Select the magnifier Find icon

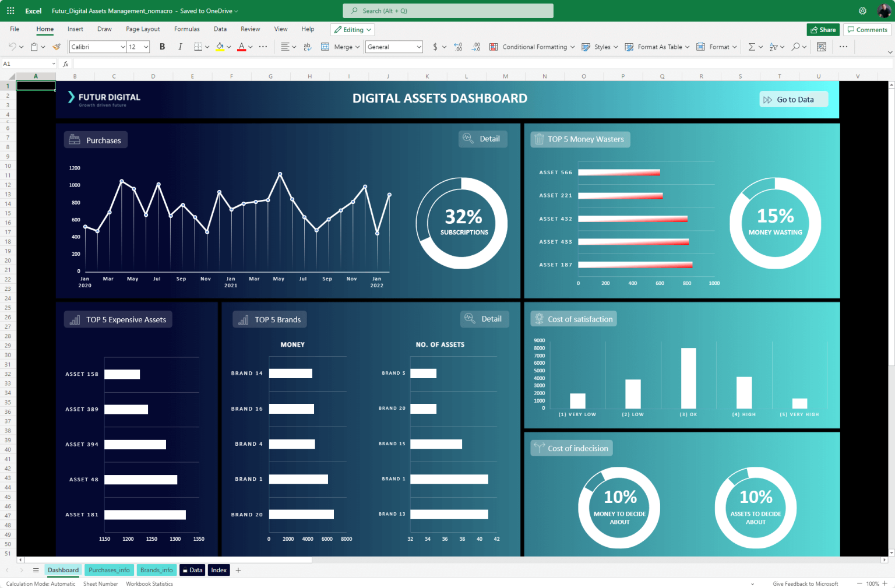(796, 47)
